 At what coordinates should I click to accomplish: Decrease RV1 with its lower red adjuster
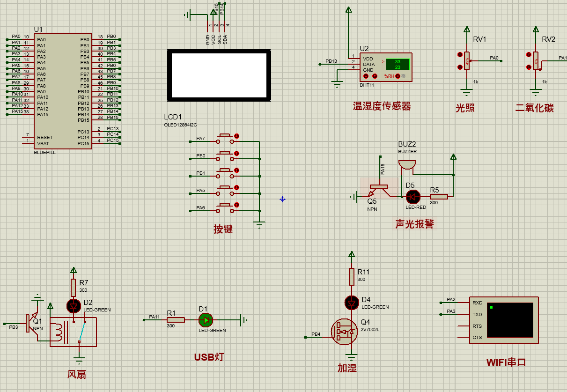460,67
